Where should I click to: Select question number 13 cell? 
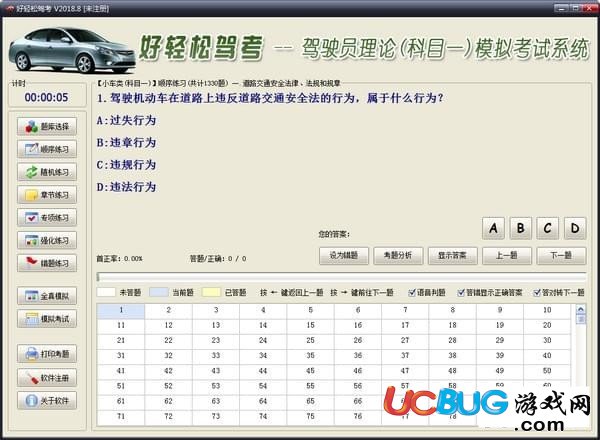click(x=216, y=325)
